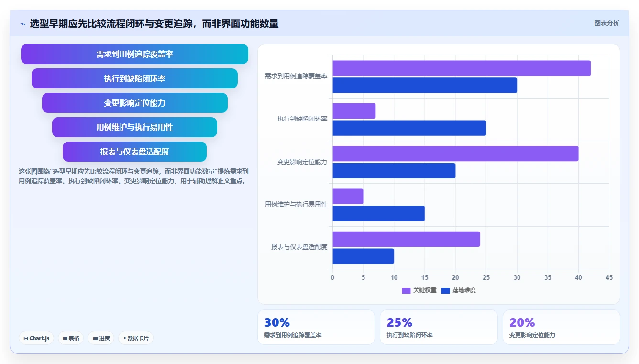Click purple 关键权重 bar for 变更影响定位能力

455,154
